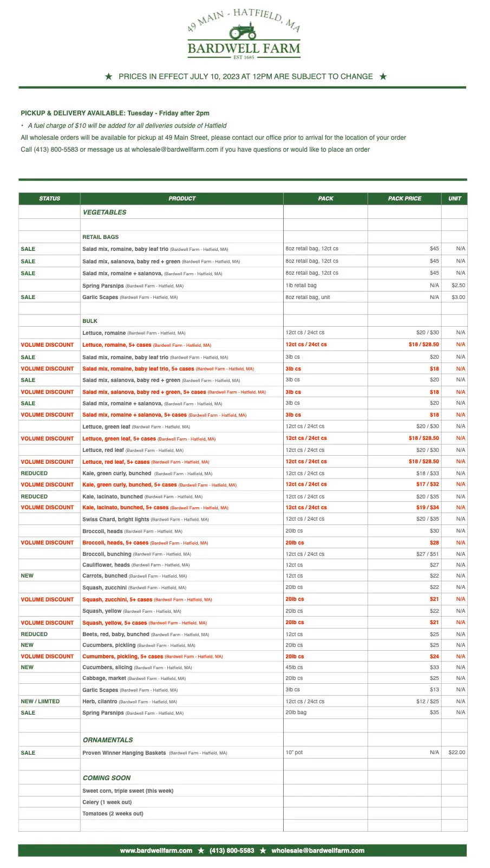
Task: Click 'Lettuce, romaine, 5+ cases' product row
Action: [x=147, y=345]
